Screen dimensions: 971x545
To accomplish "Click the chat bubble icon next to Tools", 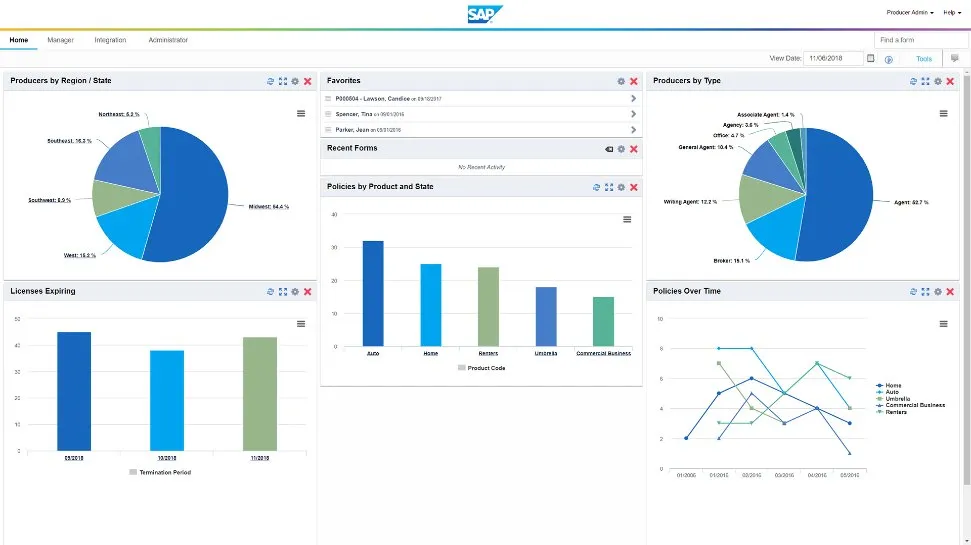I will click(x=955, y=59).
